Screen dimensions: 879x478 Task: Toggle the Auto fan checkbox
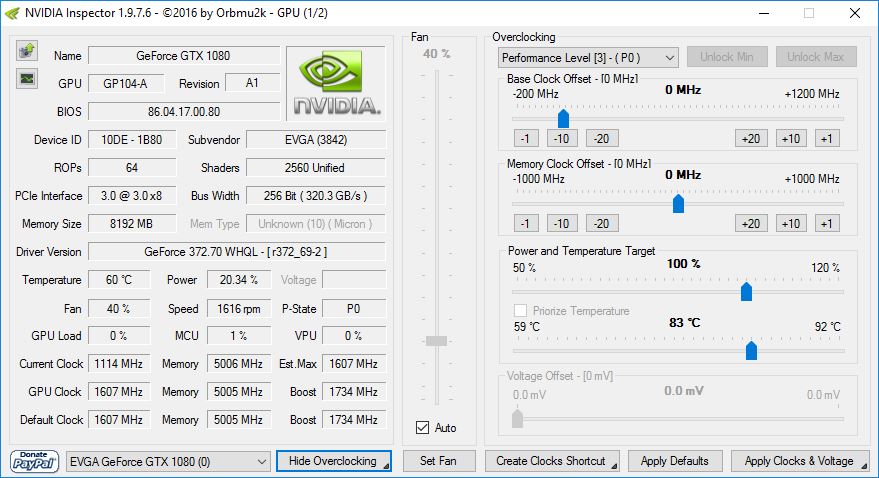click(x=423, y=428)
